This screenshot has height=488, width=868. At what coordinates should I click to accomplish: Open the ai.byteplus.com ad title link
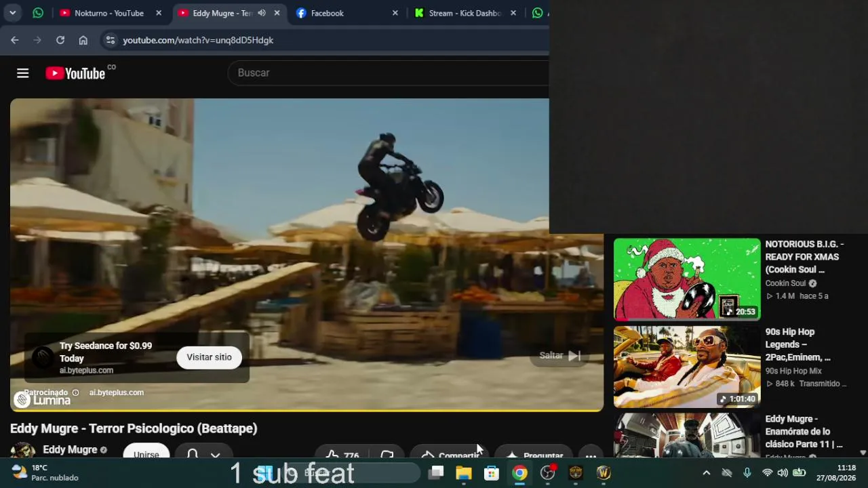click(x=106, y=352)
